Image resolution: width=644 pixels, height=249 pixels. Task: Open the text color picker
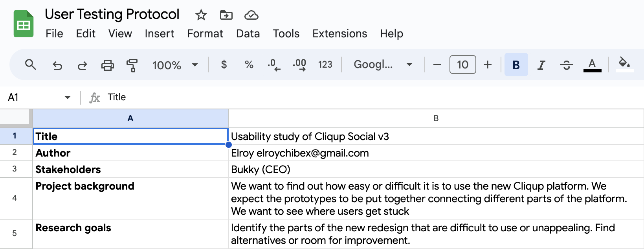(x=592, y=65)
